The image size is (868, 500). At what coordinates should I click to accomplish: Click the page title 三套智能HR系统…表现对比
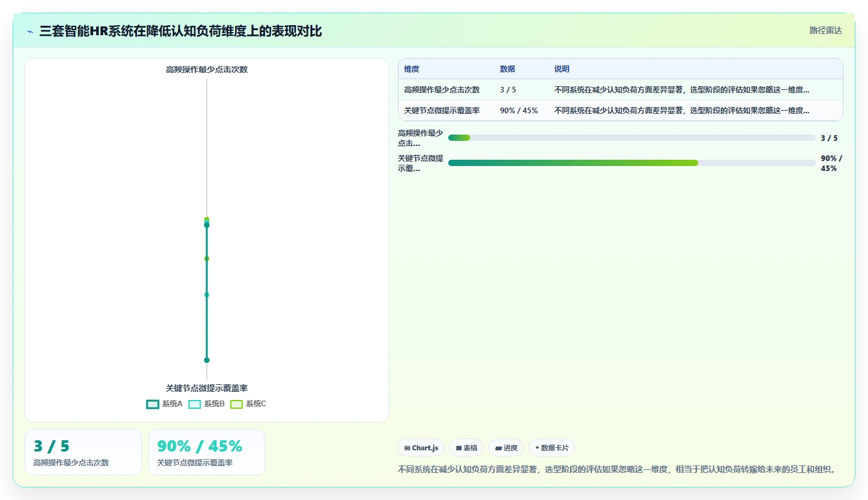tap(181, 31)
